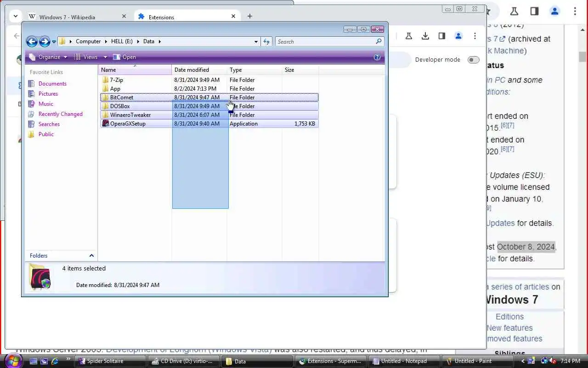
Task: Toggle Developer mode switch
Action: (473, 60)
